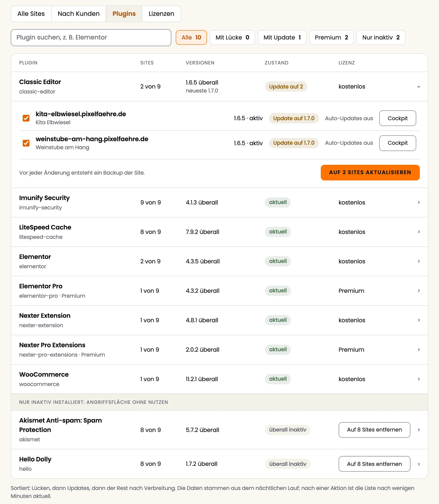Expand the Nexter Extension row chevron
The width and height of the screenshot is (439, 504).
pos(419,320)
